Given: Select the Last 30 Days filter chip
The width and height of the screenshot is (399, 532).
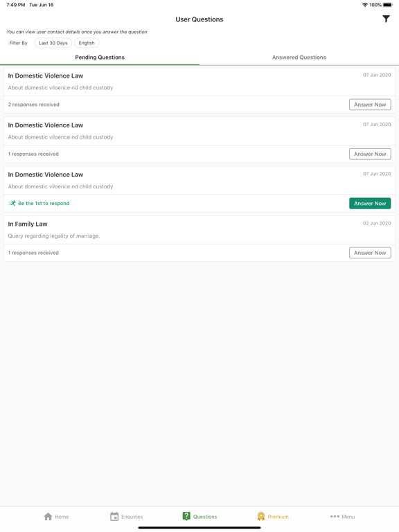Looking at the screenshot, I should click(53, 43).
